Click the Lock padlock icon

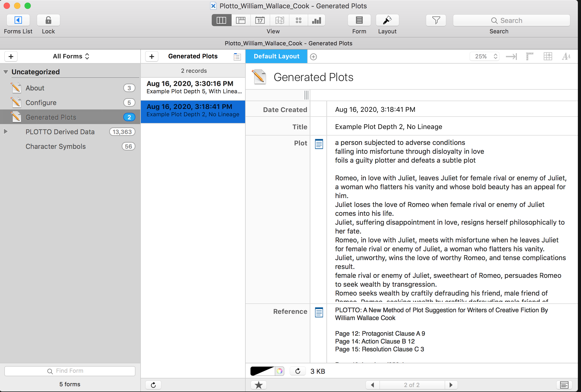click(48, 20)
